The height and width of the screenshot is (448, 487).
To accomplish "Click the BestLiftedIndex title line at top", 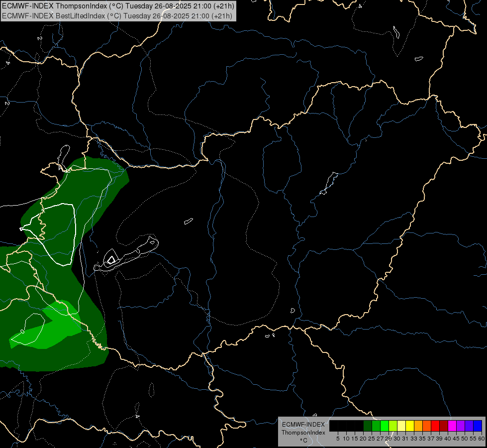I will click(x=117, y=16).
